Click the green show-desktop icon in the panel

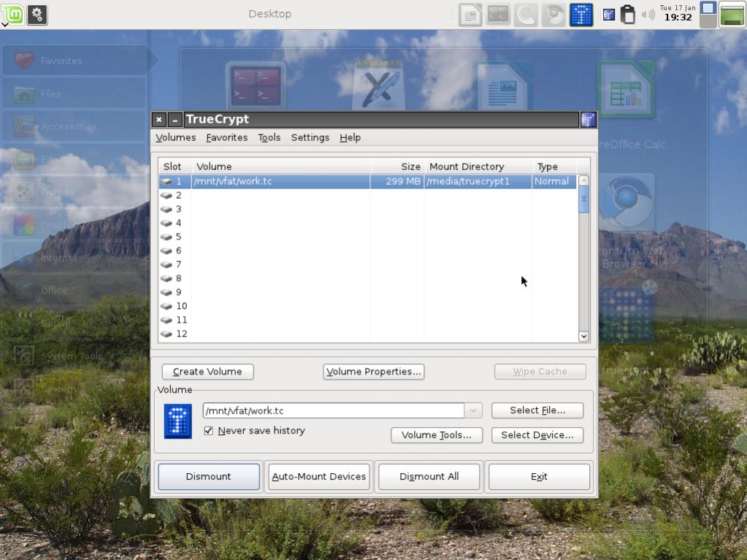tap(732, 15)
